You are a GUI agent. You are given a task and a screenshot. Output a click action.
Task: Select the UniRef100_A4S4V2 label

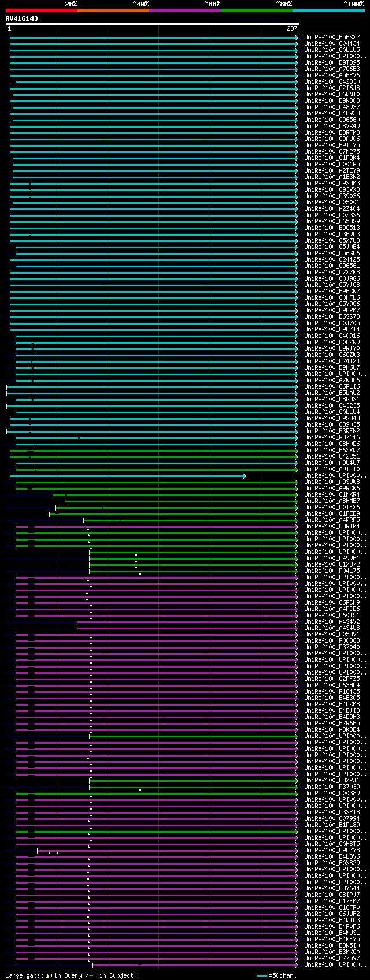point(332,621)
